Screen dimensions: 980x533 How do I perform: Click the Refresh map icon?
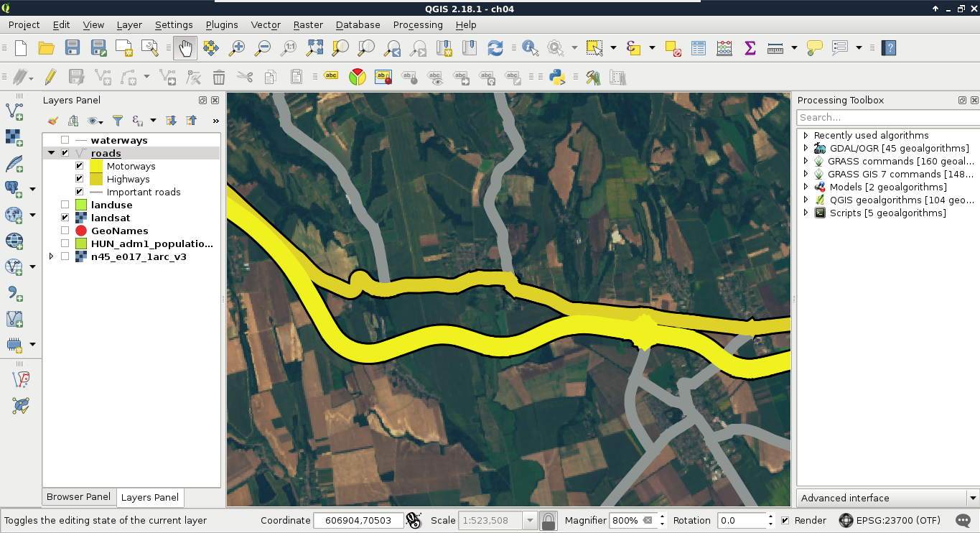tap(495, 48)
